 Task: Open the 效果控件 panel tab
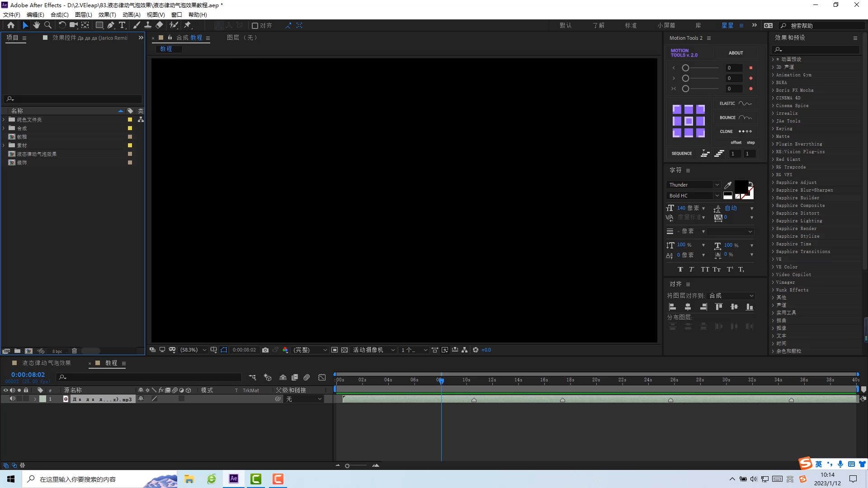click(x=90, y=38)
